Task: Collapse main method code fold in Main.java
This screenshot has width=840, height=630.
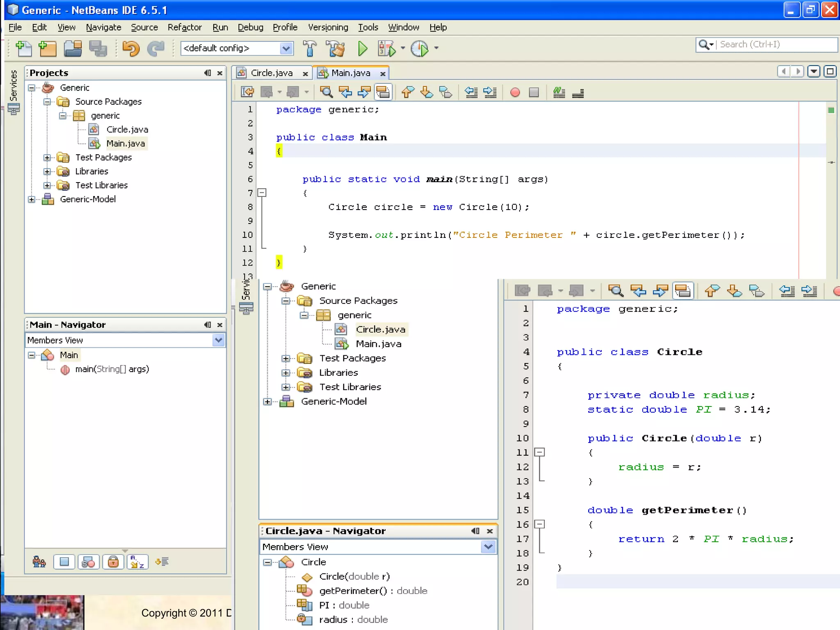Action: point(262,192)
